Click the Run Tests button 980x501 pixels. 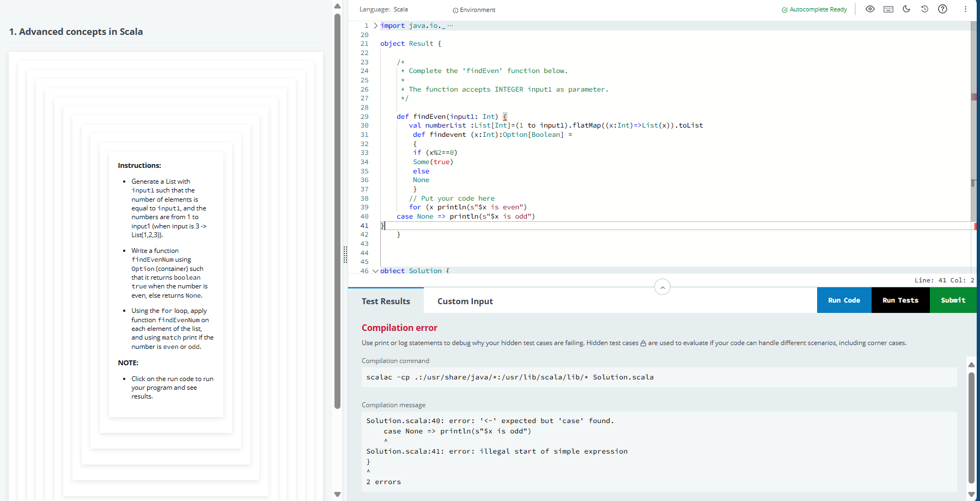click(x=900, y=300)
